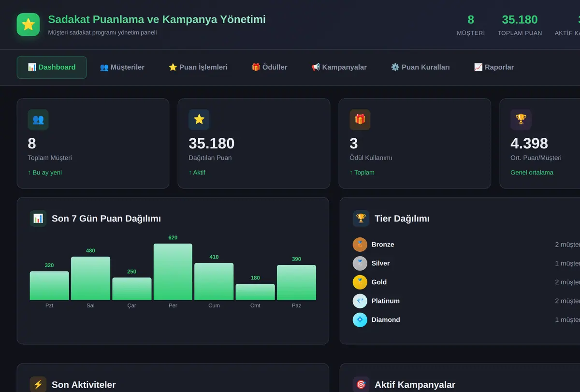Click the trophy icon beside Tier Dağılımı

click(361, 218)
